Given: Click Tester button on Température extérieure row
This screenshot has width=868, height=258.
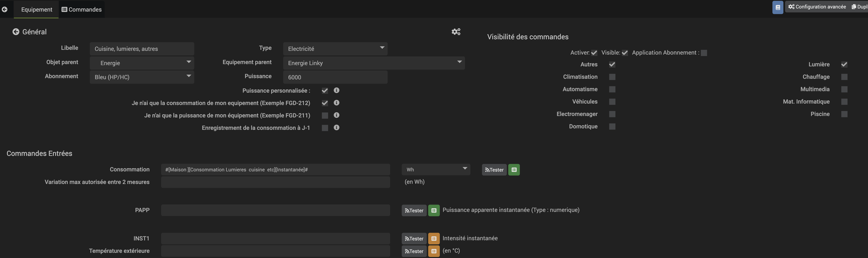Looking at the screenshot, I should click(414, 251).
